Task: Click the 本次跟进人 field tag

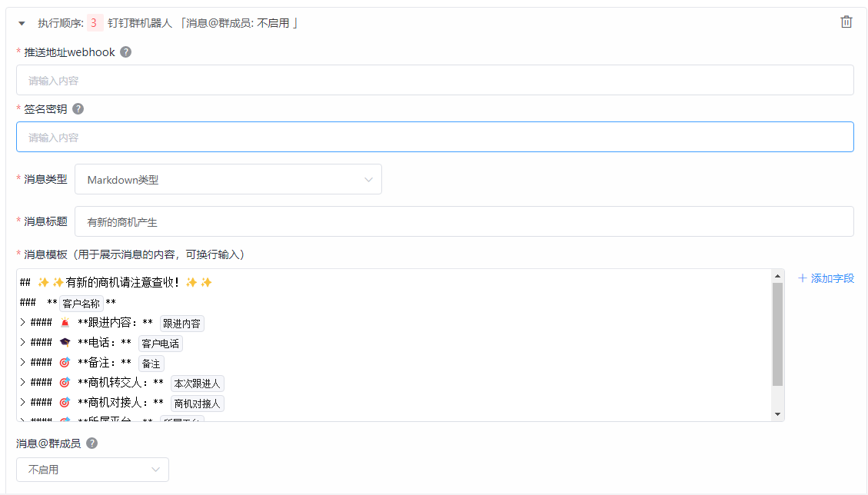Action: coord(197,384)
